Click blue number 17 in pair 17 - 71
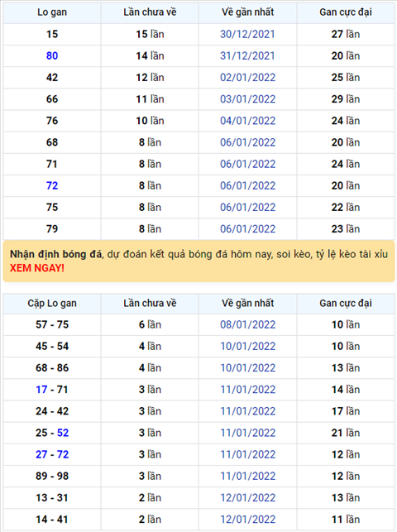The height and width of the screenshot is (532, 397). click(41, 390)
